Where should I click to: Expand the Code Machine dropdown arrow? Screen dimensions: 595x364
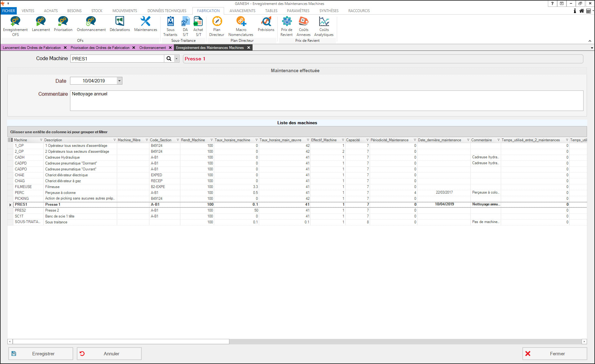click(177, 59)
